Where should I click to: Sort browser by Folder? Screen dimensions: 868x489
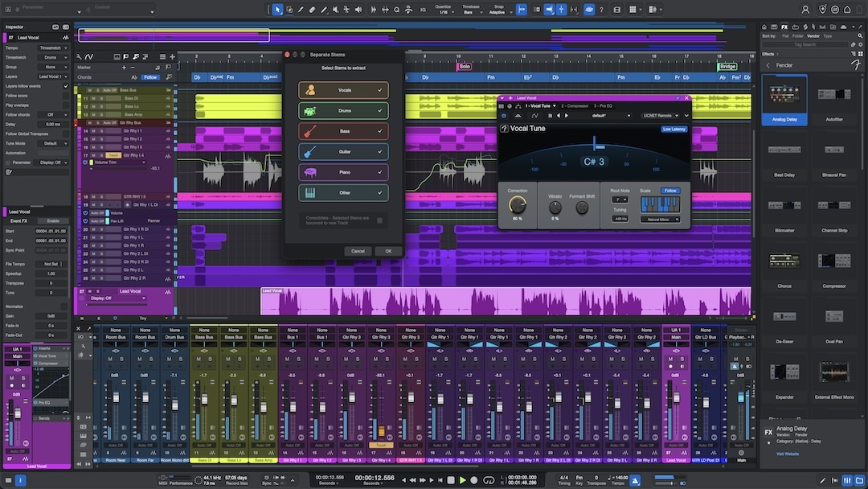[797, 36]
